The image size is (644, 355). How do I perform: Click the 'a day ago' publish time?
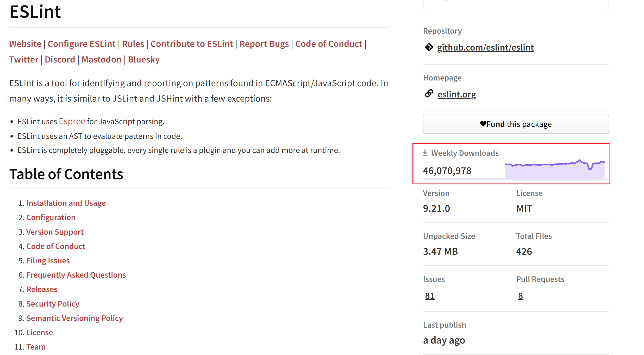(x=444, y=340)
